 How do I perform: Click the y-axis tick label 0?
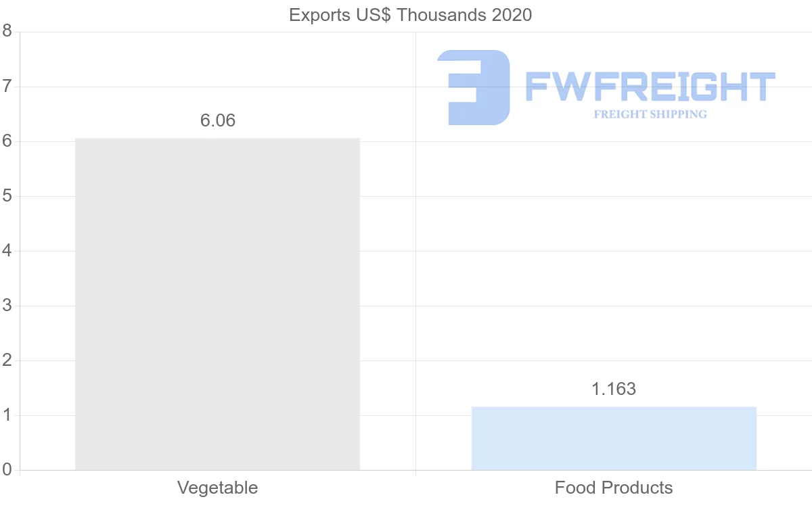coord(7,470)
